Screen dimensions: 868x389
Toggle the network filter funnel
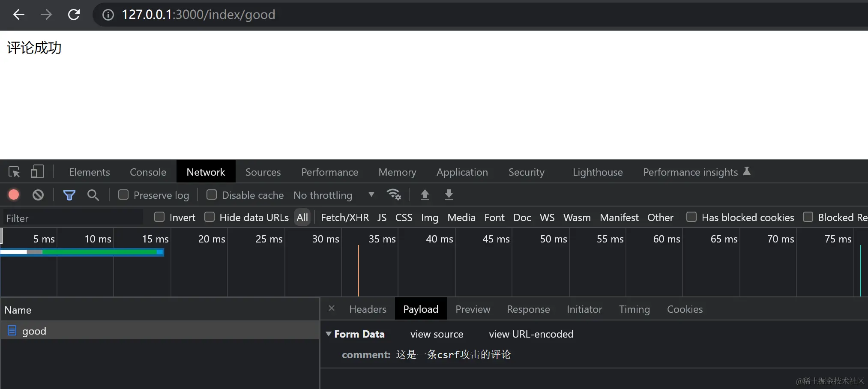point(69,195)
